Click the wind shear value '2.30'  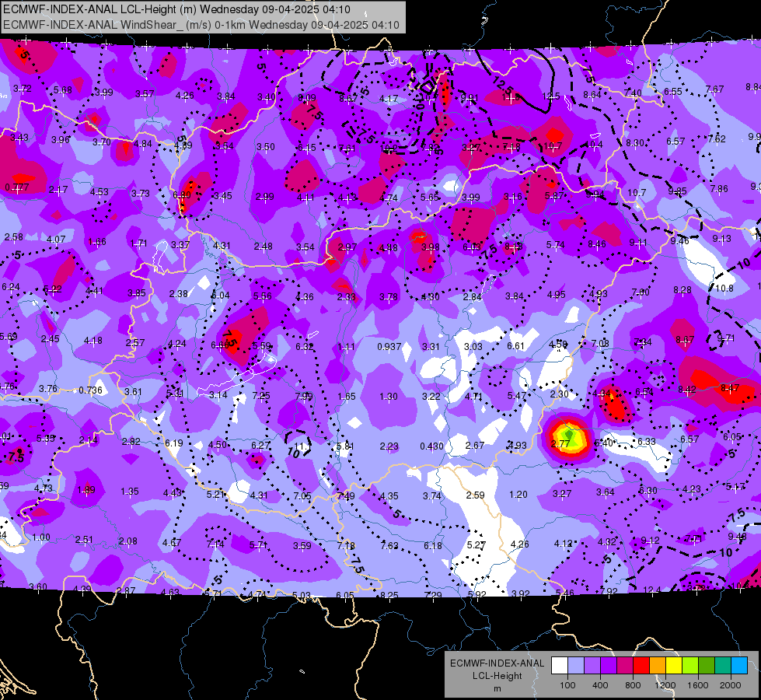click(x=559, y=394)
